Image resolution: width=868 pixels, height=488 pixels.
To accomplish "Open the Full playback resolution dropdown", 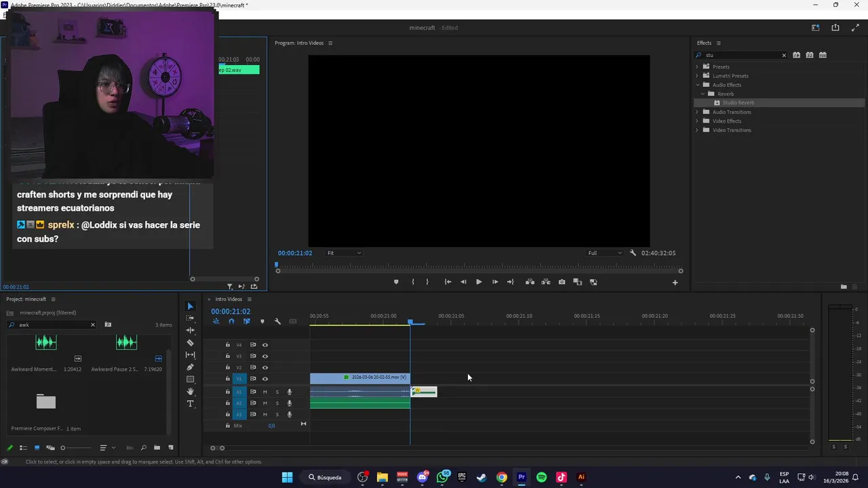I will point(605,253).
